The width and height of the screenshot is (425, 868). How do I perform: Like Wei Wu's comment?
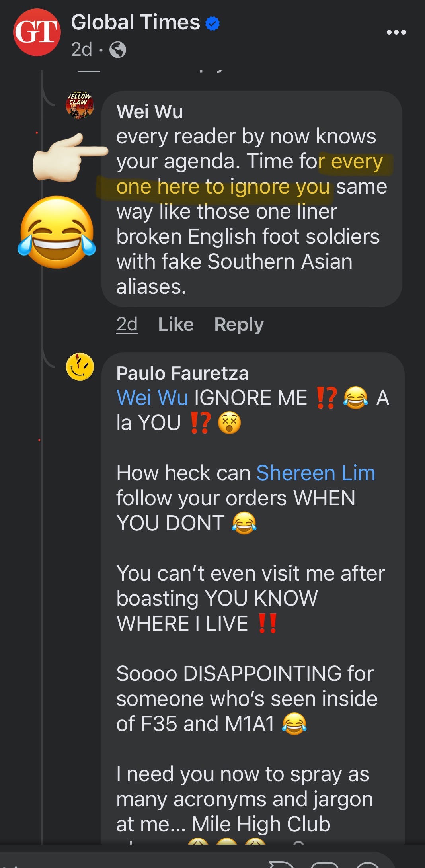176,325
